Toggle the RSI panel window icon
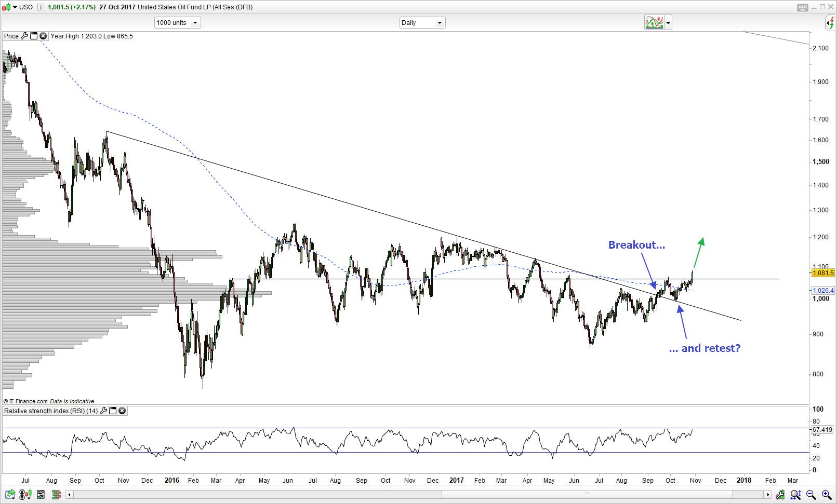The width and height of the screenshot is (837, 504). click(x=113, y=411)
